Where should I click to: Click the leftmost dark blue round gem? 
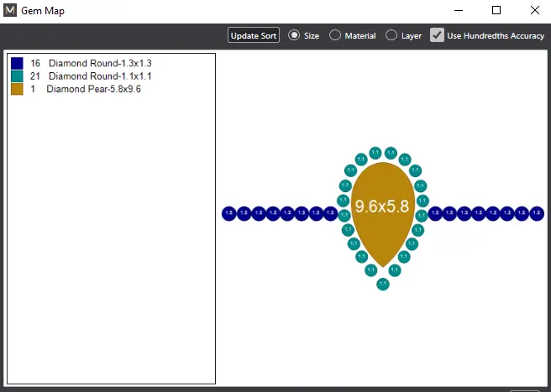point(228,213)
